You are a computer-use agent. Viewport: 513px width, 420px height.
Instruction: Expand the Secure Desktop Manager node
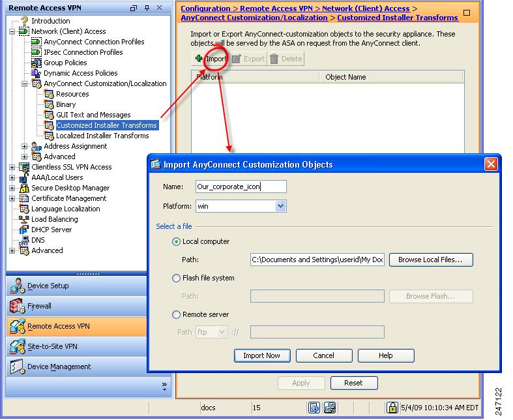point(12,188)
